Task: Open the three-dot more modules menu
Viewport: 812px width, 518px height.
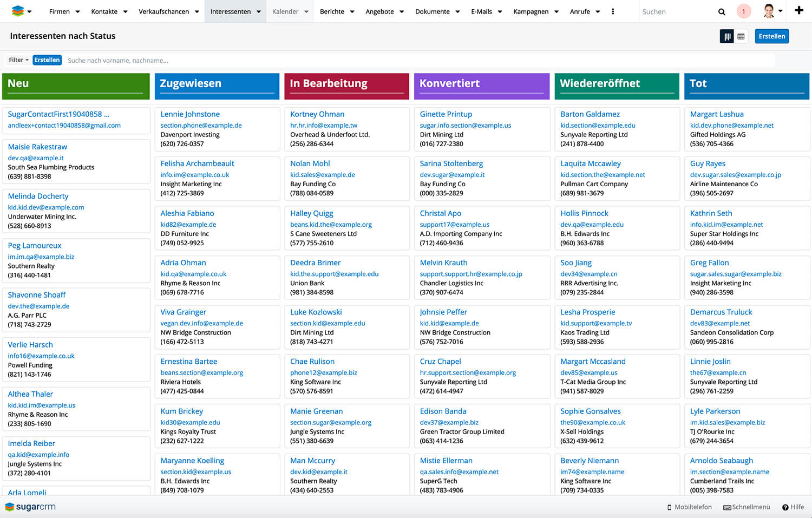Action: coord(613,11)
